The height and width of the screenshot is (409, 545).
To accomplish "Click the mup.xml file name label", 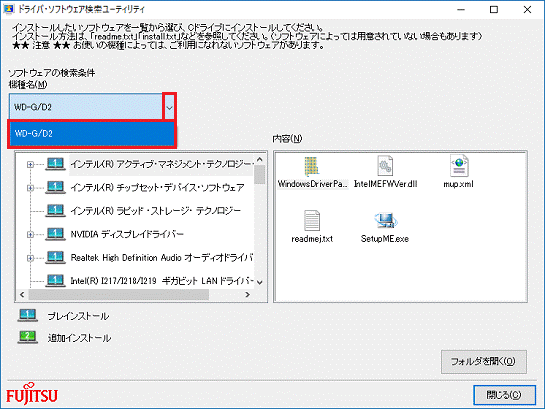I will click(458, 184).
